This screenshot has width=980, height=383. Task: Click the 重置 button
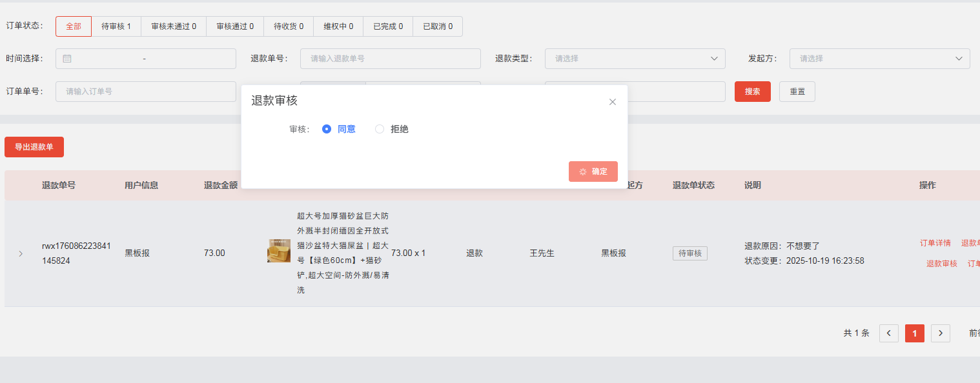click(x=797, y=92)
